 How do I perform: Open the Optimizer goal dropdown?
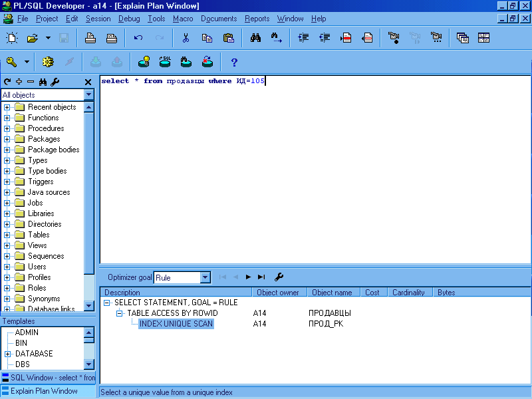pos(205,277)
